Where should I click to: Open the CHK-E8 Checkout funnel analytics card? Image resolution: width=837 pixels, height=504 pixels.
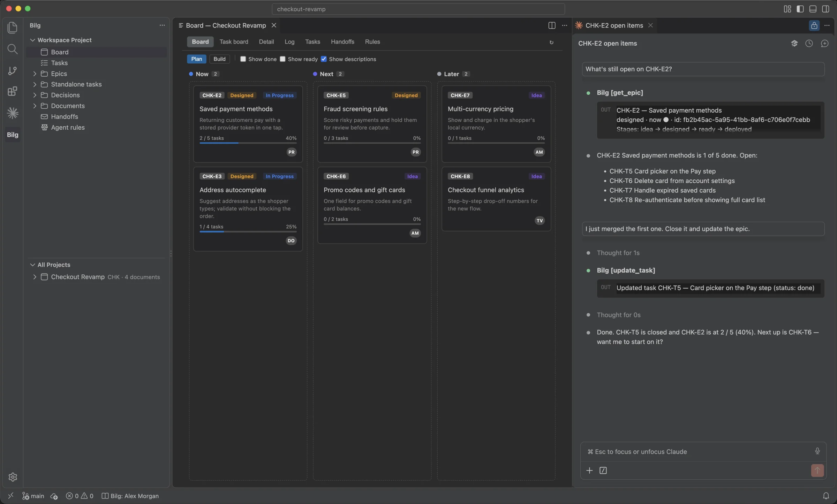click(x=496, y=199)
